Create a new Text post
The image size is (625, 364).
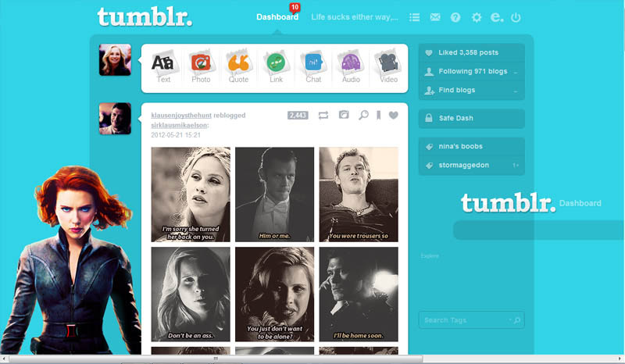163,66
